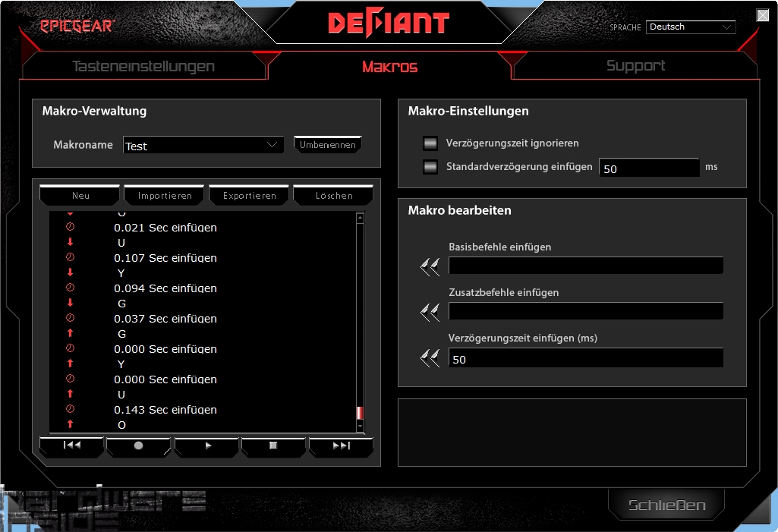Click scrollbar down arrow in macro list

click(x=361, y=426)
